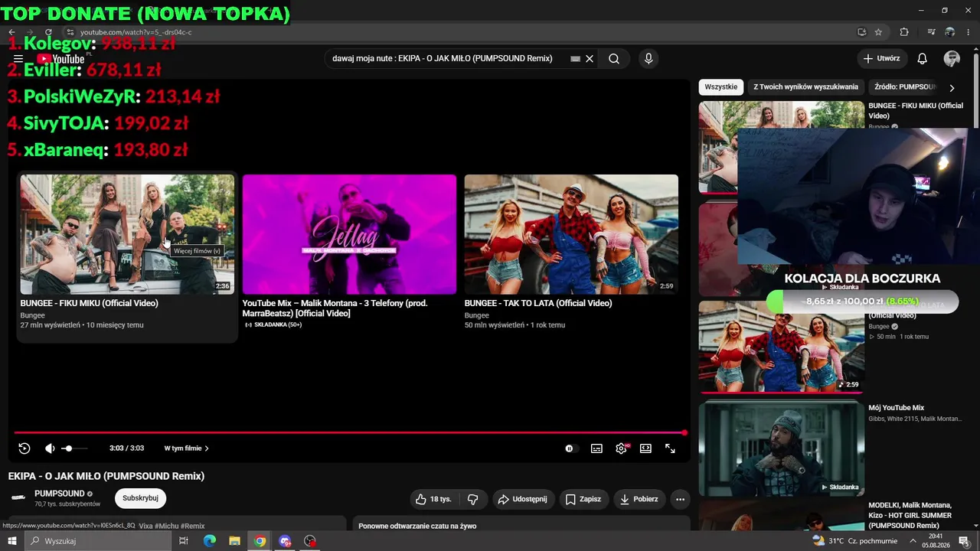Open Chrome media controls icon

tap(932, 32)
